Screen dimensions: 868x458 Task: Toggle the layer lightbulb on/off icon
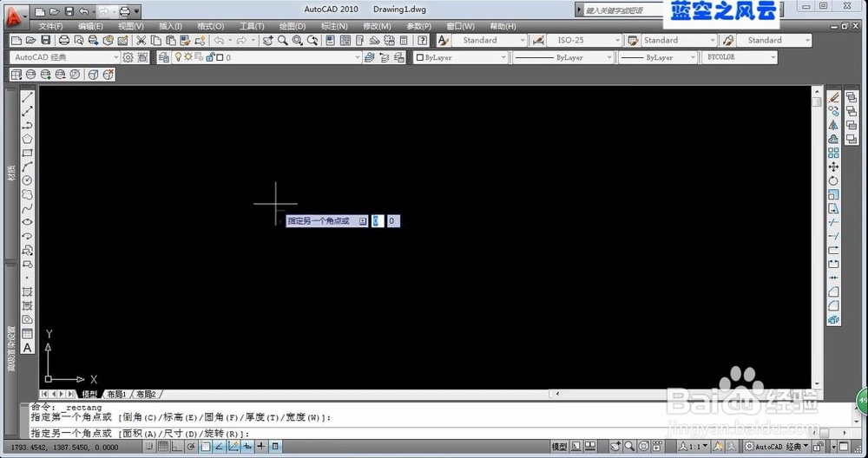tap(178, 57)
